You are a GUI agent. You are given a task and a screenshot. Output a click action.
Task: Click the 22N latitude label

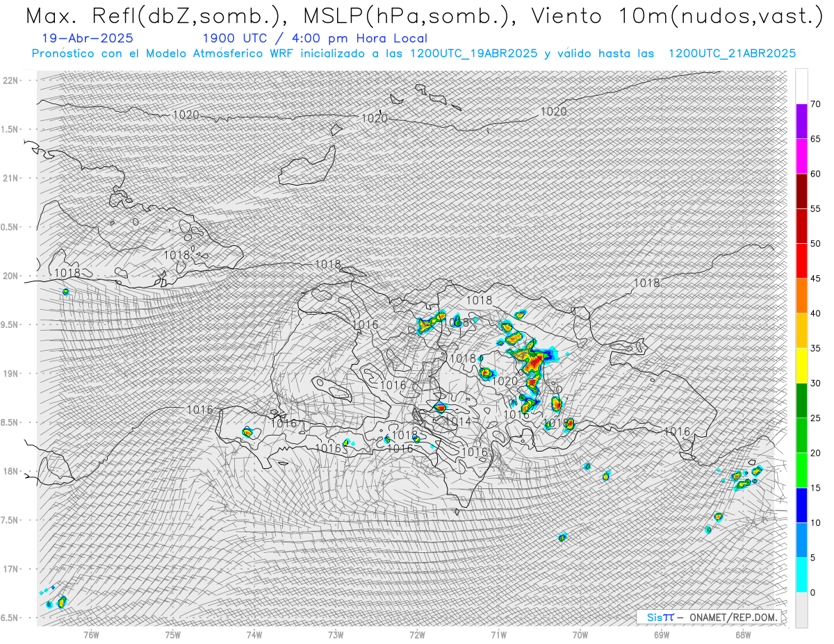point(10,81)
